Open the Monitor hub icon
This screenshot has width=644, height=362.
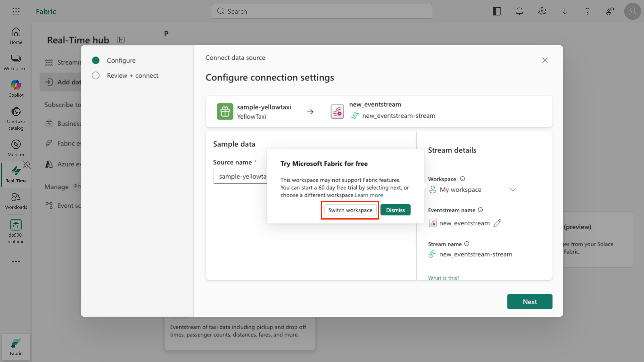coord(16,148)
